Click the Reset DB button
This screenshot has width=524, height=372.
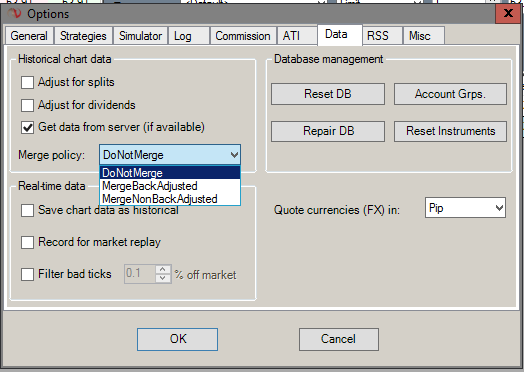tap(328, 94)
